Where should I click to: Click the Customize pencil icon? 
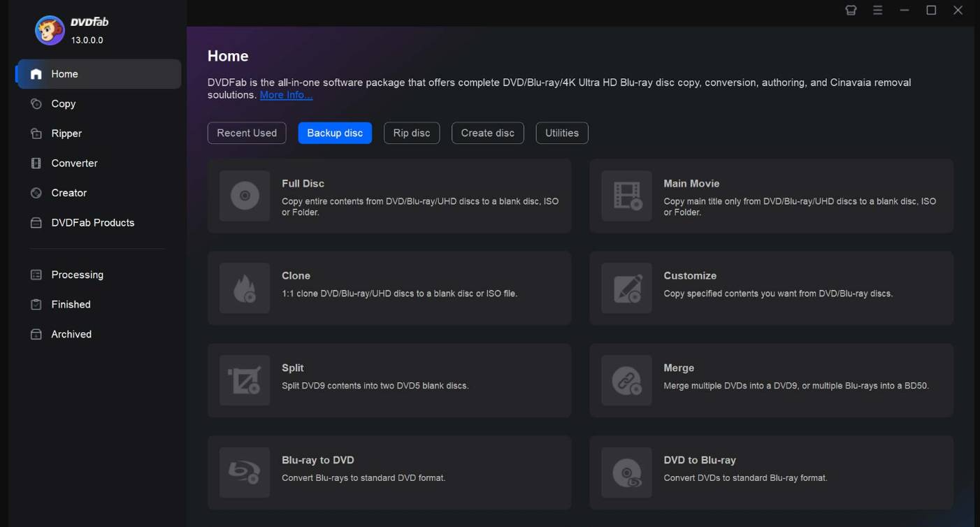pos(626,288)
